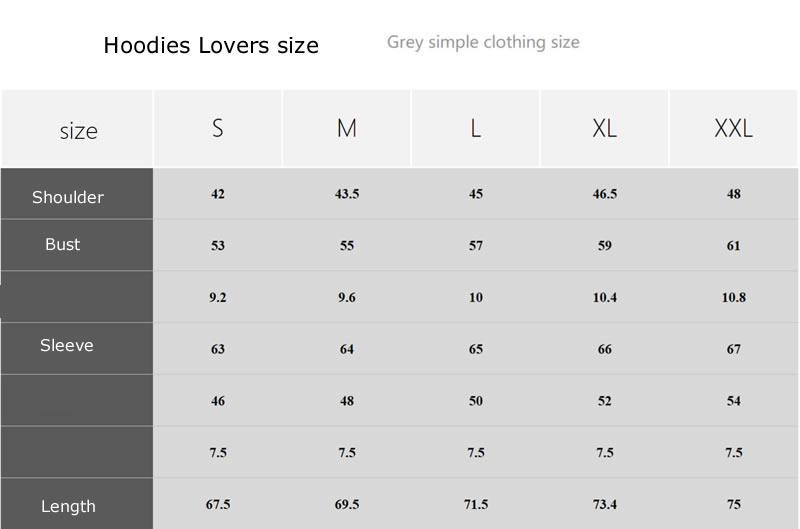Screen dimensions: 800x529
Task: Select the 67.5 length value for S
Action: [x=218, y=504]
